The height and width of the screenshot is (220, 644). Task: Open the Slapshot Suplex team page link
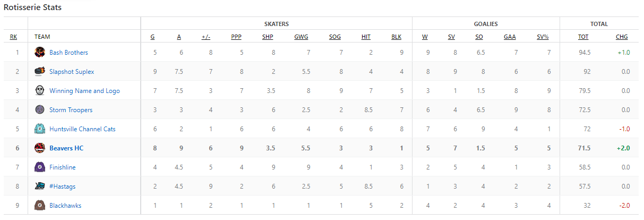point(72,72)
